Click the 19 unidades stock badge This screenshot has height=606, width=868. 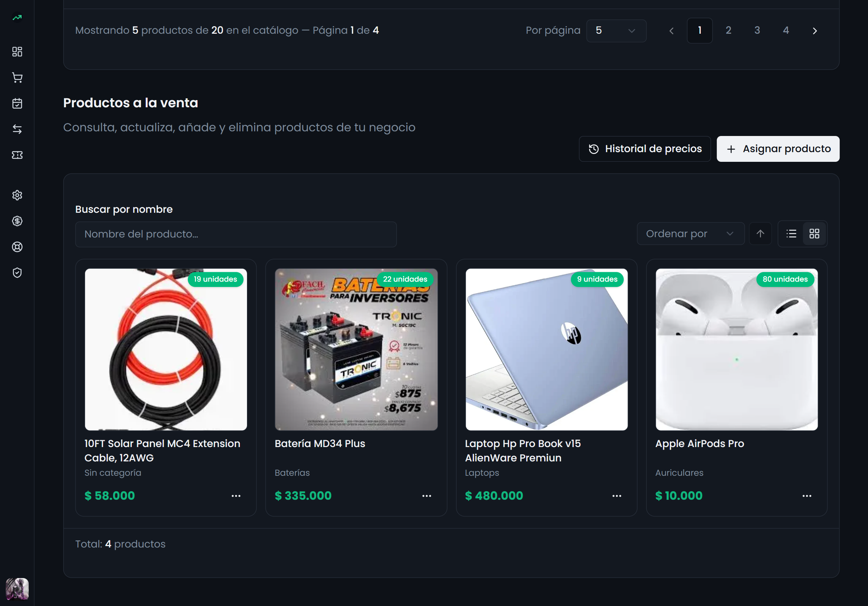pyautogui.click(x=215, y=279)
